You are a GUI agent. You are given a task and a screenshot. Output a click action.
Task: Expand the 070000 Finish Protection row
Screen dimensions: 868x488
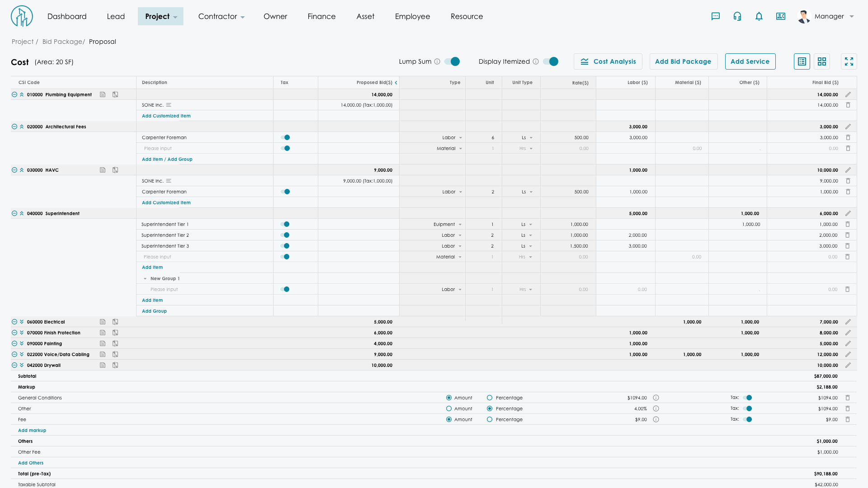click(x=22, y=333)
